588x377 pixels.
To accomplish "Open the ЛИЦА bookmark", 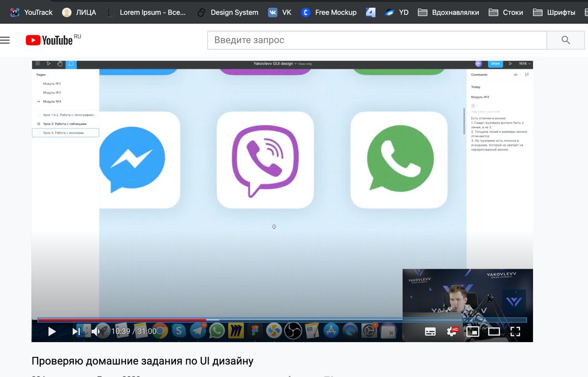I will [x=79, y=12].
